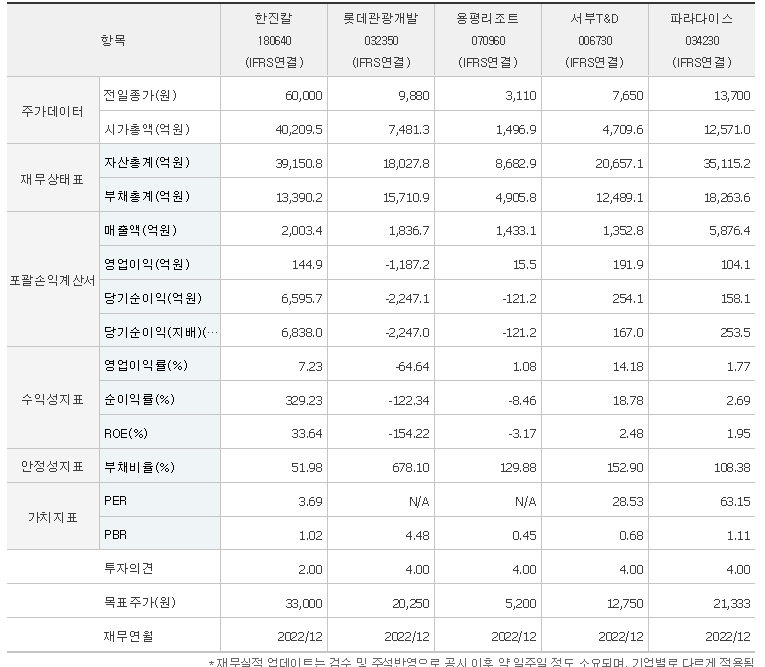
Task: Select 용평리조트 target price 5,200
Action: pos(521,604)
